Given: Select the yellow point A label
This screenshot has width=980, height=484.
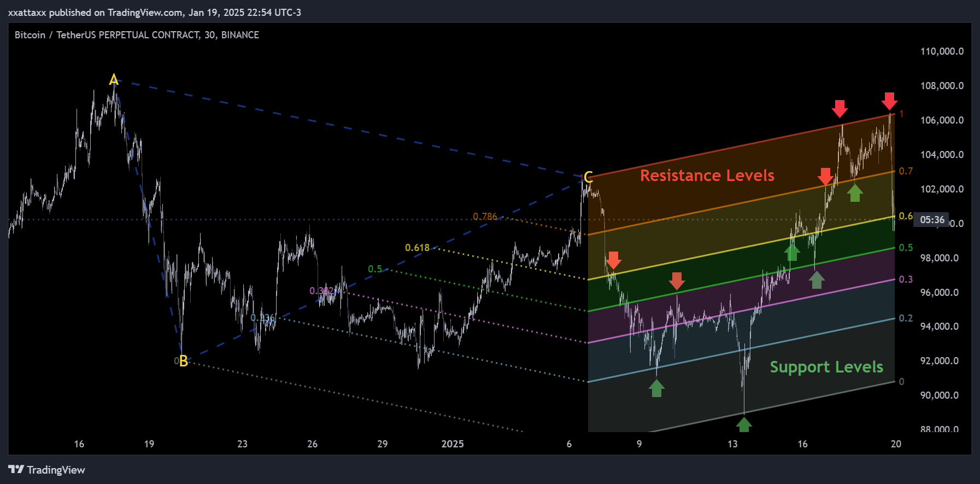Looking at the screenshot, I should click(x=114, y=80).
